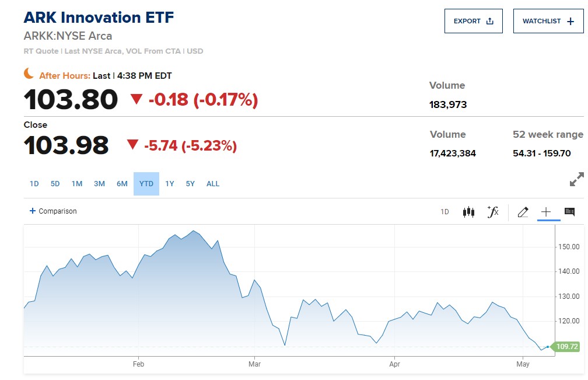Display the 5Y chart range
The width and height of the screenshot is (588, 380).
pos(190,184)
